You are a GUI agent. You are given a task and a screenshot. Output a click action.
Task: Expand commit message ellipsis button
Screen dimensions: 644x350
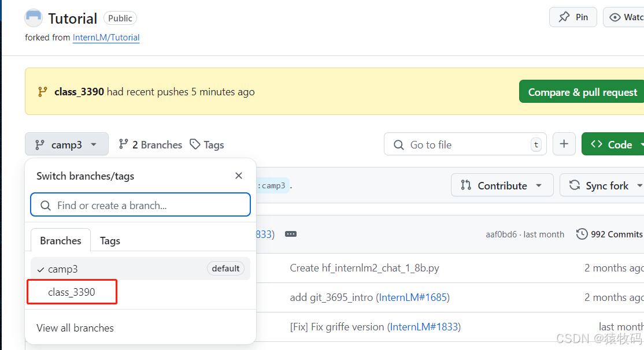click(x=291, y=234)
